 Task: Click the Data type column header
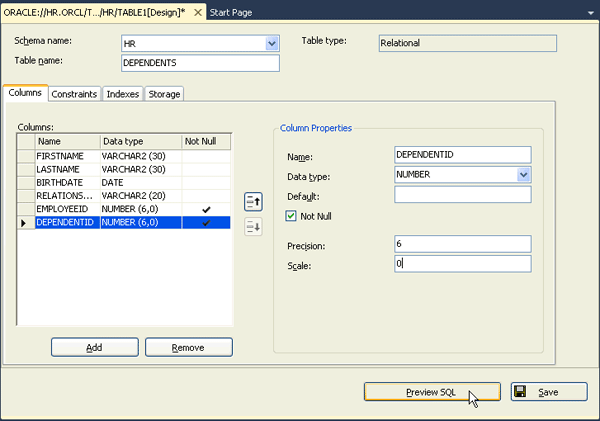(141, 142)
